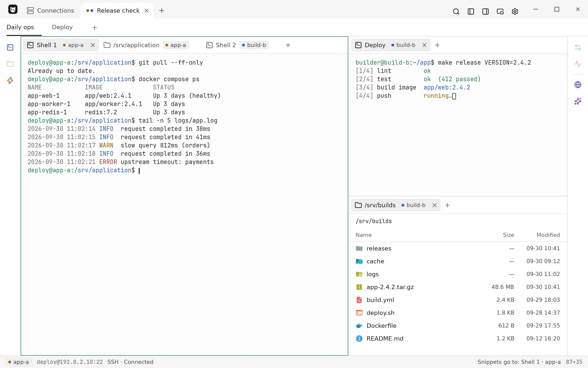Select app-2.4.2.tar.gz file
Viewport: 588px width, 368px height.
(458, 287)
